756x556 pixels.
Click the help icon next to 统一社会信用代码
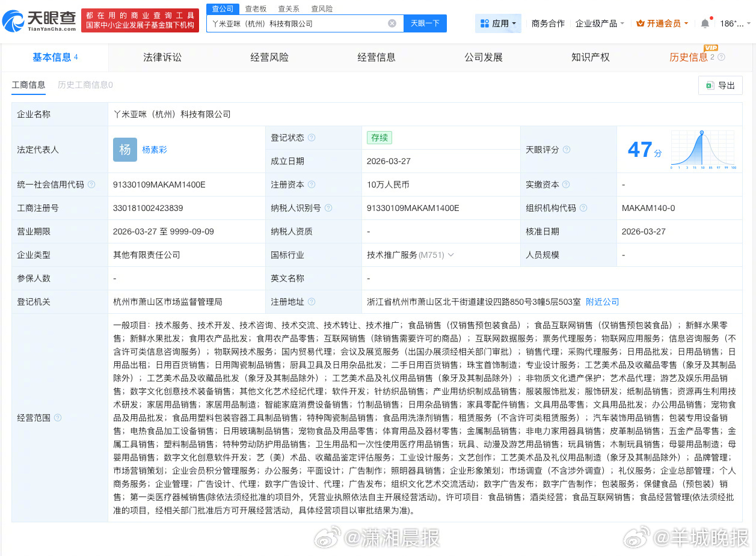pos(91,185)
